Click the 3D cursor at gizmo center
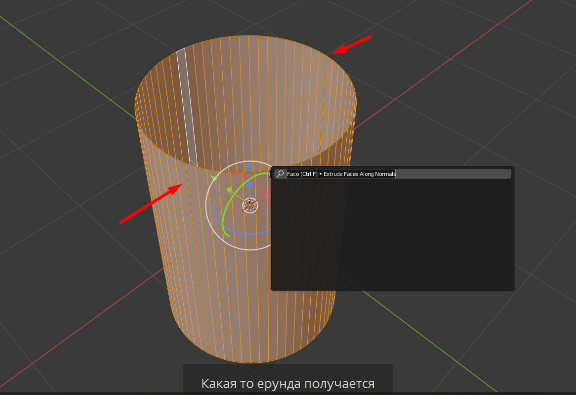 [x=250, y=205]
